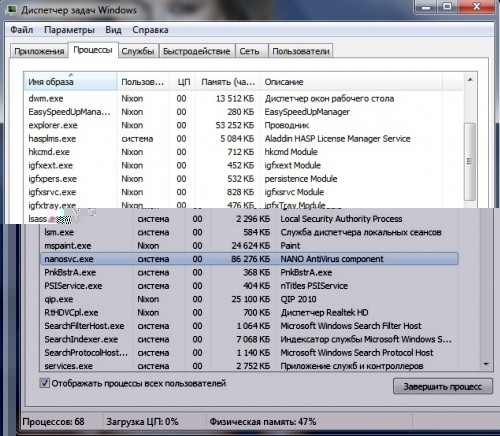Sort by Пользователь column header
Screen dimensions: 500x436
click(x=143, y=82)
